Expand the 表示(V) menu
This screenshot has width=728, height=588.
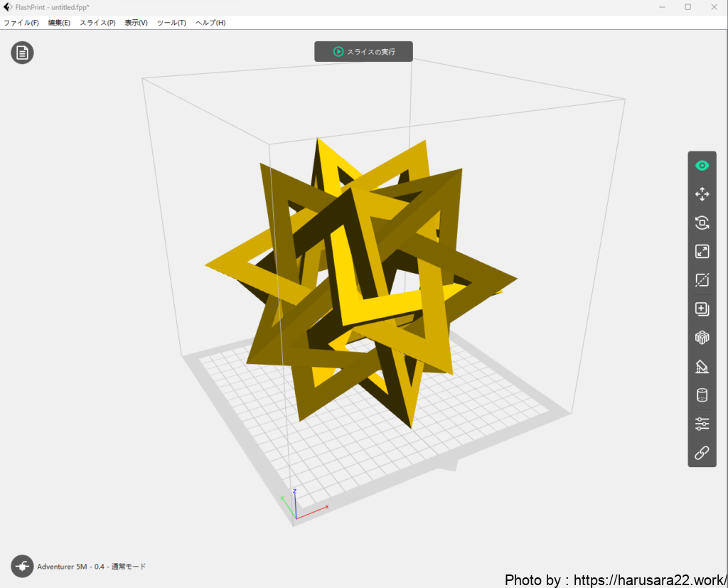click(136, 23)
